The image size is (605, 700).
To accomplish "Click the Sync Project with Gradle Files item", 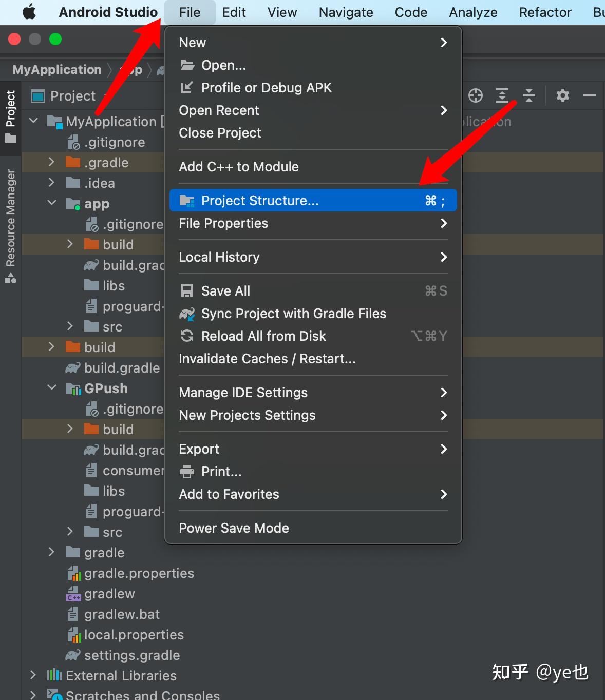I will pyautogui.click(x=293, y=314).
